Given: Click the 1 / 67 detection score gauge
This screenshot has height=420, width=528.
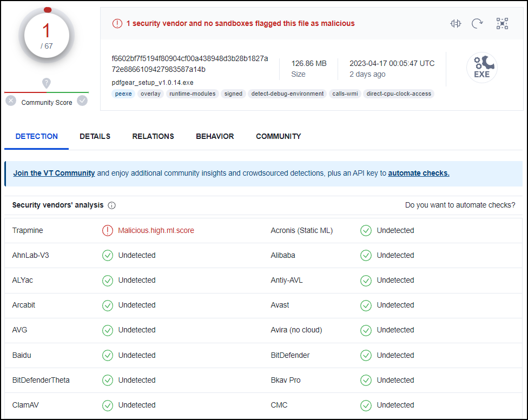Looking at the screenshot, I should click(47, 36).
